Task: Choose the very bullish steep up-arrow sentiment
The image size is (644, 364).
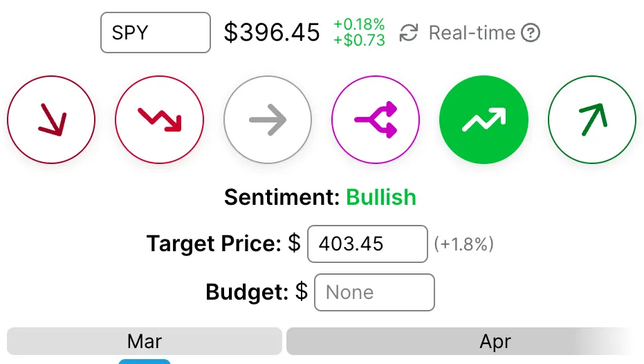Action: 591,120
